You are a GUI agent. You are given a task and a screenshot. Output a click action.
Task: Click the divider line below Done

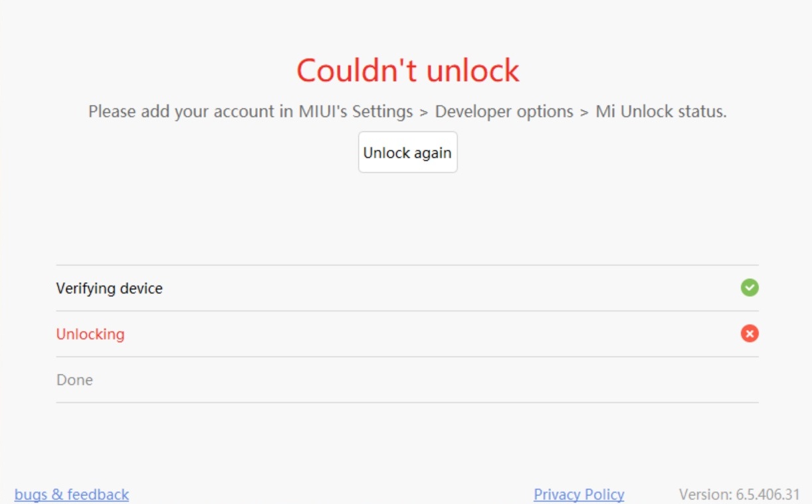[407, 402]
